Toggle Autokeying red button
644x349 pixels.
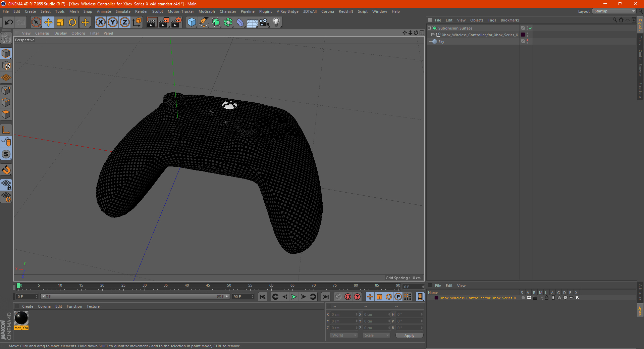tap(348, 297)
